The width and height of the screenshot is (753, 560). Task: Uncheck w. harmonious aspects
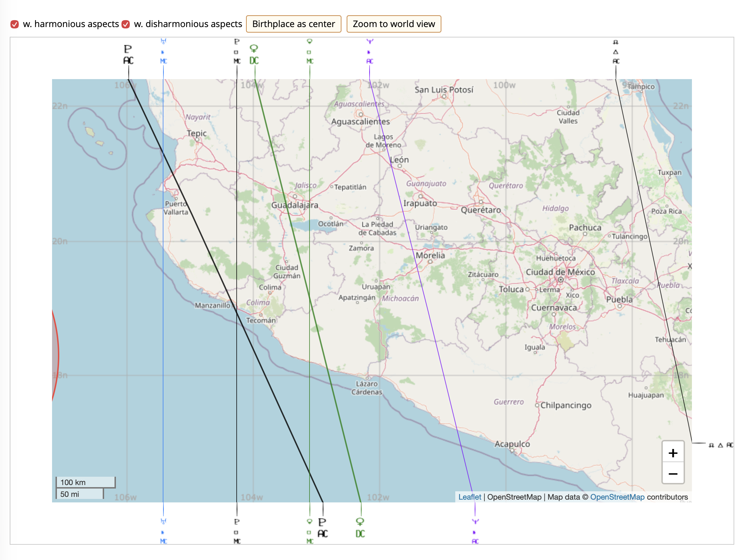[14, 24]
